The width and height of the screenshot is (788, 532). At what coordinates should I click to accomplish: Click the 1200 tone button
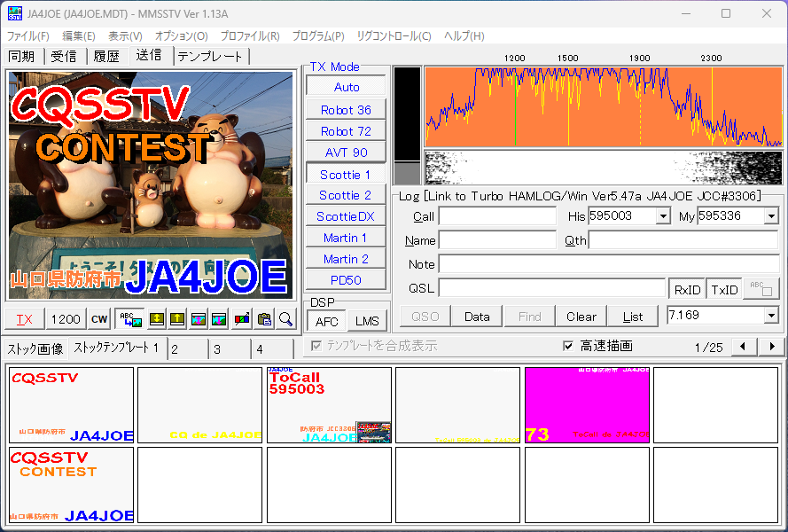point(66,319)
